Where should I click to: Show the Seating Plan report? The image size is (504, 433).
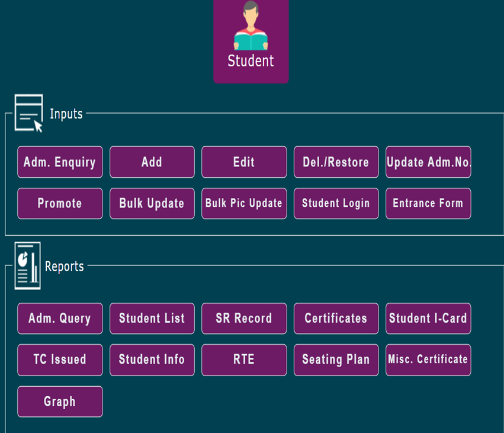click(336, 360)
